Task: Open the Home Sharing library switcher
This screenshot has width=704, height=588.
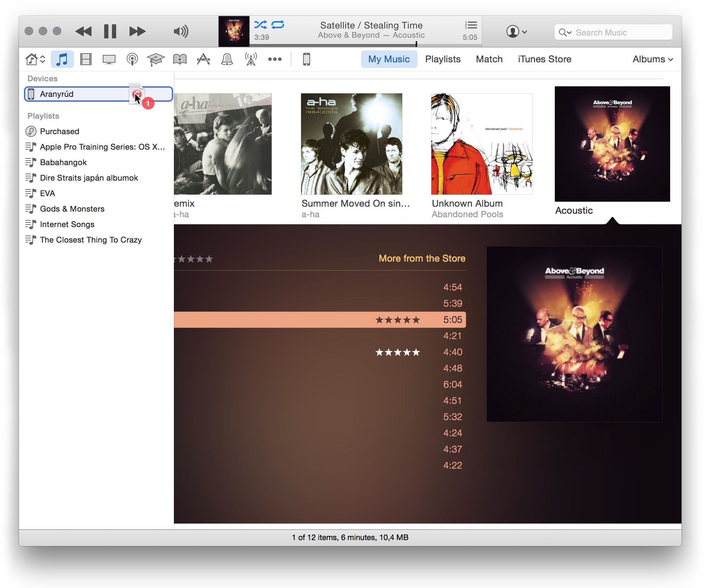Action: (x=35, y=59)
